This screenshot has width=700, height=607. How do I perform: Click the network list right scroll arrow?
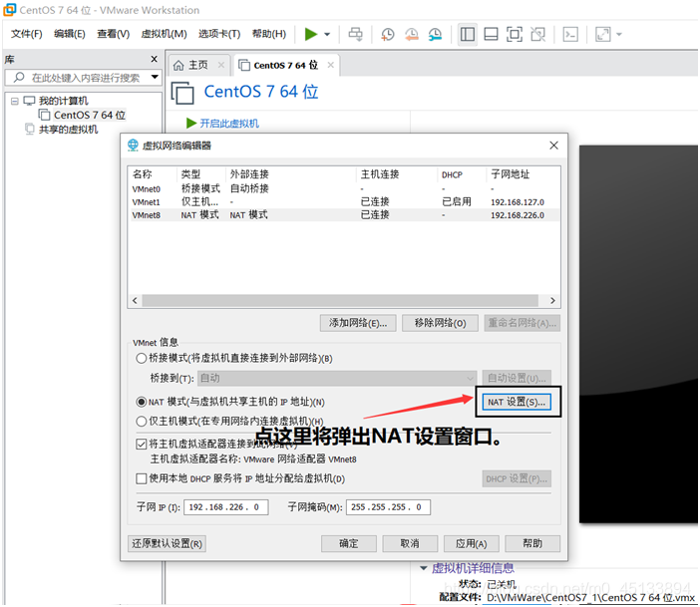(552, 300)
